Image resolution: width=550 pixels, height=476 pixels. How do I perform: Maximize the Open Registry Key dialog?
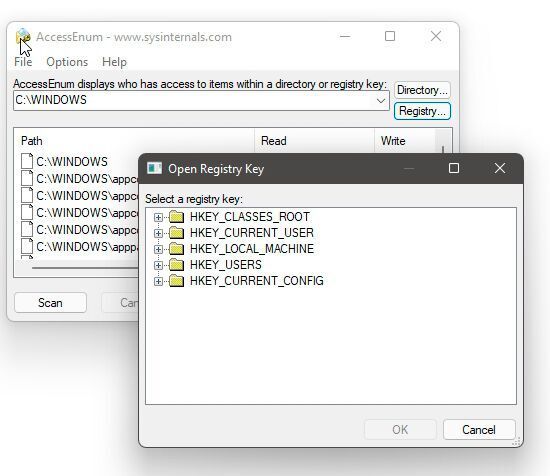[454, 168]
